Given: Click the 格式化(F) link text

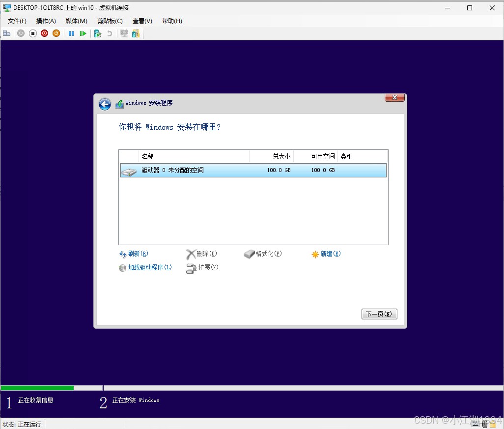Looking at the screenshot, I should click(x=269, y=254).
